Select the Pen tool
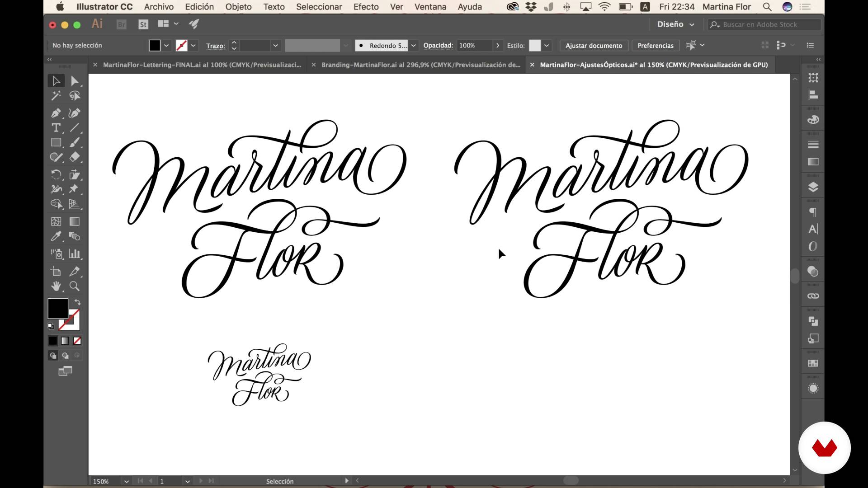This screenshot has height=488, width=868. (x=56, y=113)
